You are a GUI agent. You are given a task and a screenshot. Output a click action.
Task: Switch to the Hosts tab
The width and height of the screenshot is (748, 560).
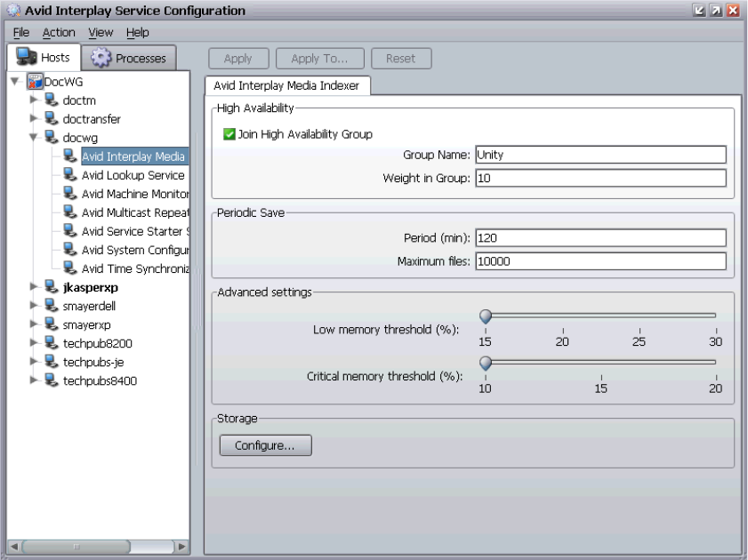44,57
